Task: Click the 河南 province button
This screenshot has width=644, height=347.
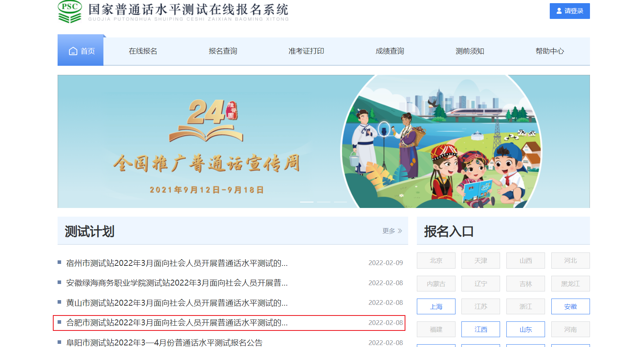Action: click(571, 329)
